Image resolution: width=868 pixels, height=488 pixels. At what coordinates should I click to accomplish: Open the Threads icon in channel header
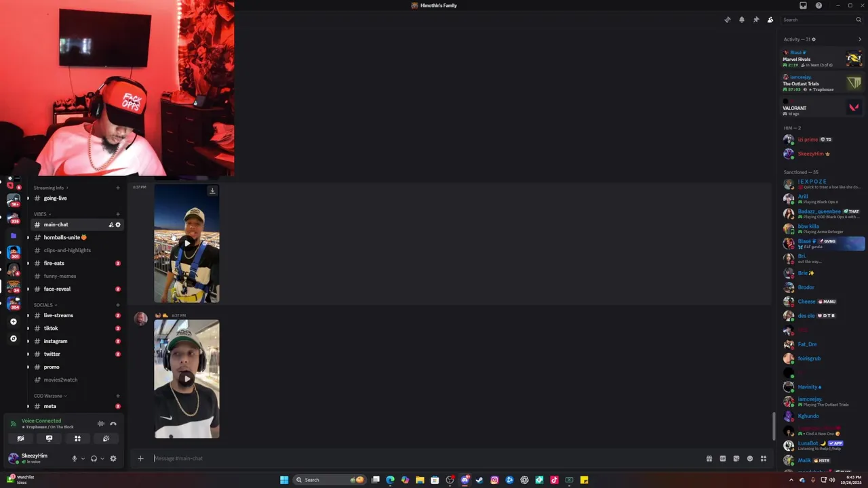[x=728, y=20]
